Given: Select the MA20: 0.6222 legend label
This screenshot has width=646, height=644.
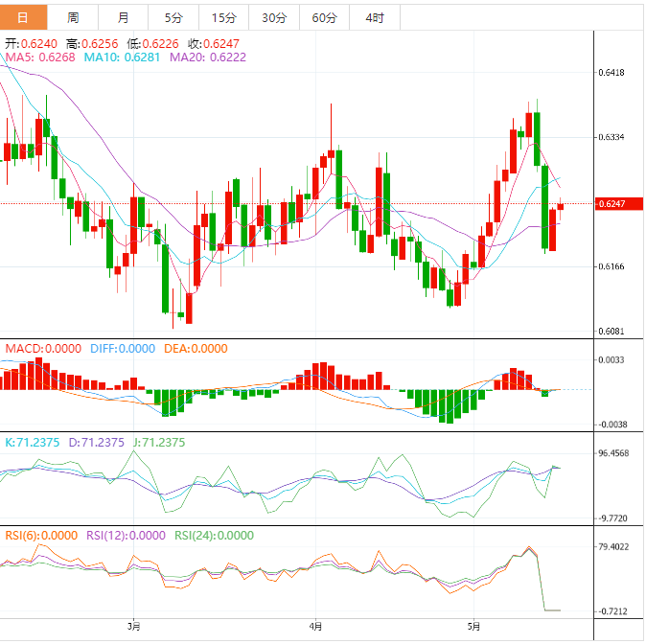Looking at the screenshot, I should coord(208,58).
